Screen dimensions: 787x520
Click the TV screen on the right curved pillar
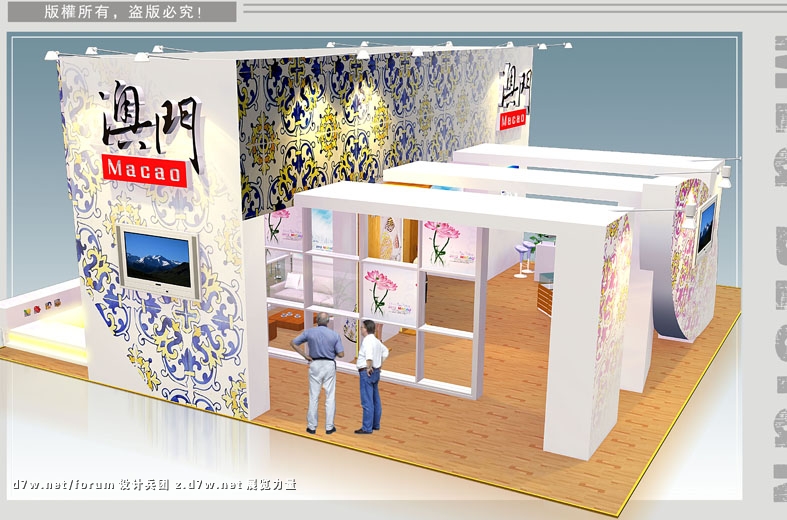click(706, 228)
